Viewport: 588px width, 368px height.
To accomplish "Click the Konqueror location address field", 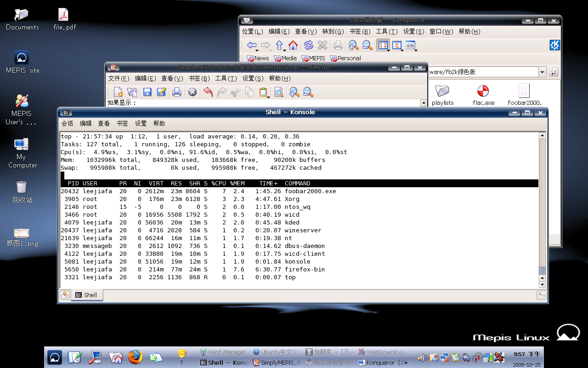I will coord(482,72).
